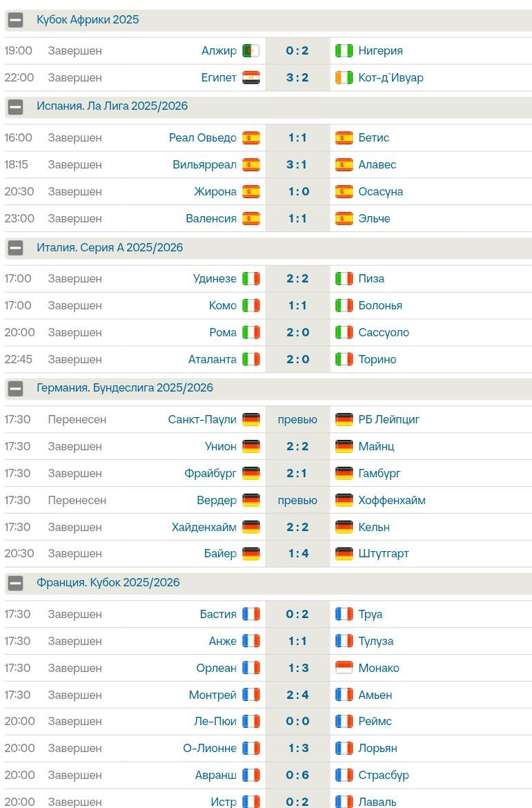Viewport: 532px width, 808px height.
Task: Click the Monaco flag beside Монако
Action: click(x=344, y=668)
